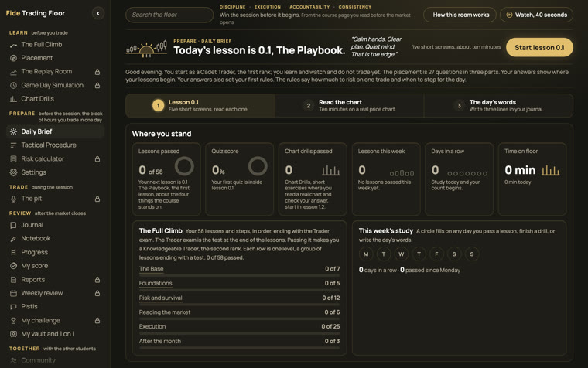The width and height of the screenshot is (588, 368).
Task: Toggle Friday circle in This week's study
Action: coord(436,254)
